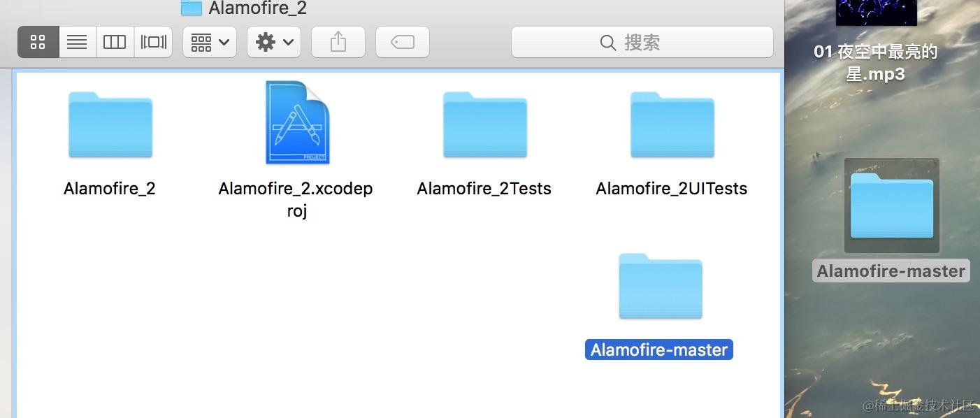The image size is (980, 418).
Task: Click the highlighted Alamofire-master filename label
Action: [659, 349]
